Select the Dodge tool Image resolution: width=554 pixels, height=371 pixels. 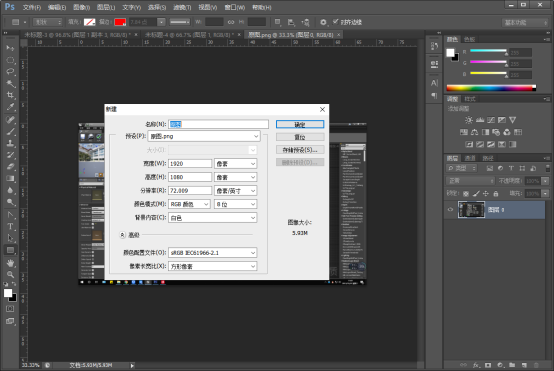click(10, 202)
